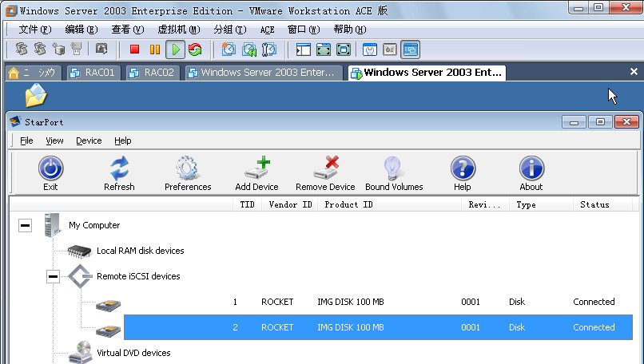Switch to quick switch mode icon
This screenshot has height=364, width=644.
(x=344, y=50)
